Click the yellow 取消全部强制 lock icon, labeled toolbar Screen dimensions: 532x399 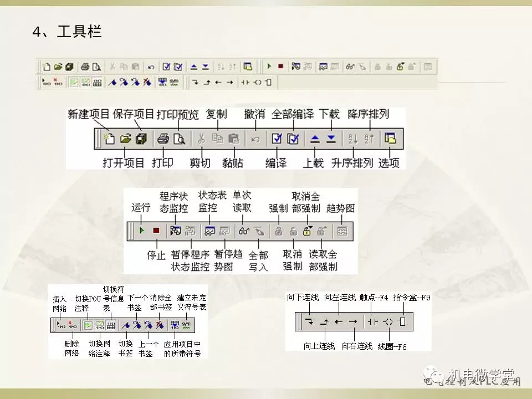tap(305, 231)
